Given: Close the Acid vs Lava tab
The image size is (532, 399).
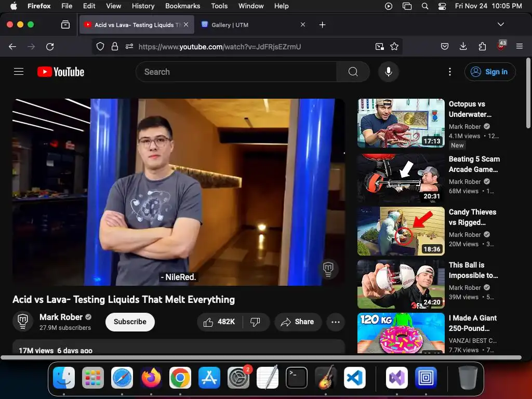Looking at the screenshot, I should (x=187, y=24).
